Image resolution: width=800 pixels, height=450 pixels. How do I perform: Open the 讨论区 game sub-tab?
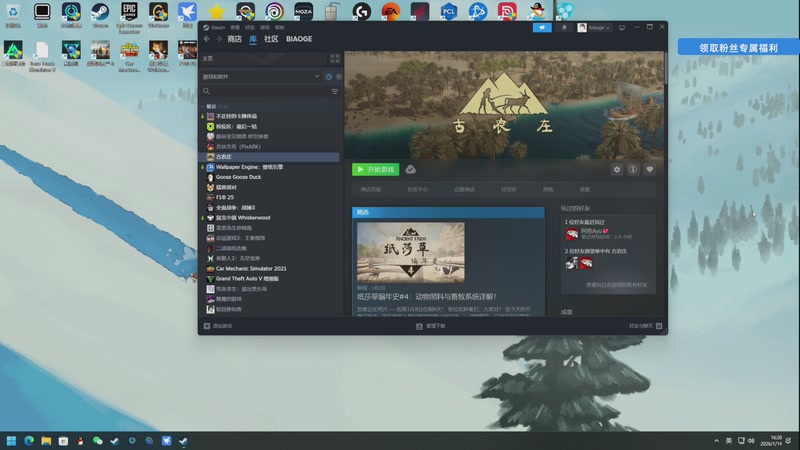[509, 189]
